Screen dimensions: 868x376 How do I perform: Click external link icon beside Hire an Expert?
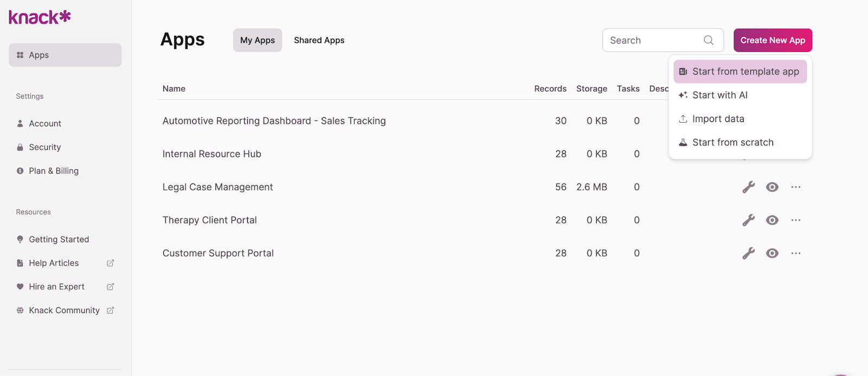click(111, 287)
